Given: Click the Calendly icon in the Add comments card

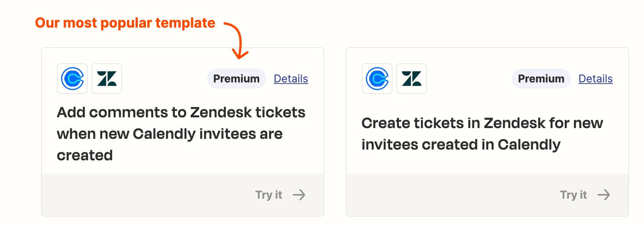Looking at the screenshot, I should (72, 79).
